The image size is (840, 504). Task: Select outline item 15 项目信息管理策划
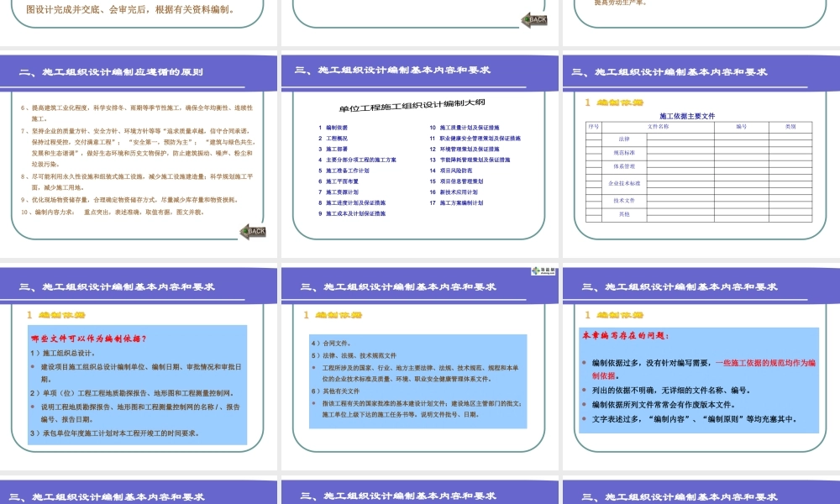point(456,181)
